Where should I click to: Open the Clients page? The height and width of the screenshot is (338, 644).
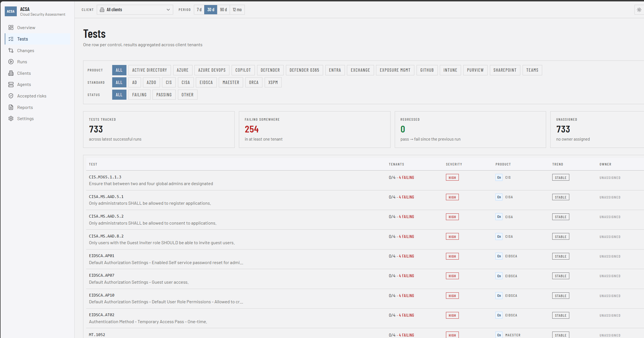pyautogui.click(x=37, y=73)
